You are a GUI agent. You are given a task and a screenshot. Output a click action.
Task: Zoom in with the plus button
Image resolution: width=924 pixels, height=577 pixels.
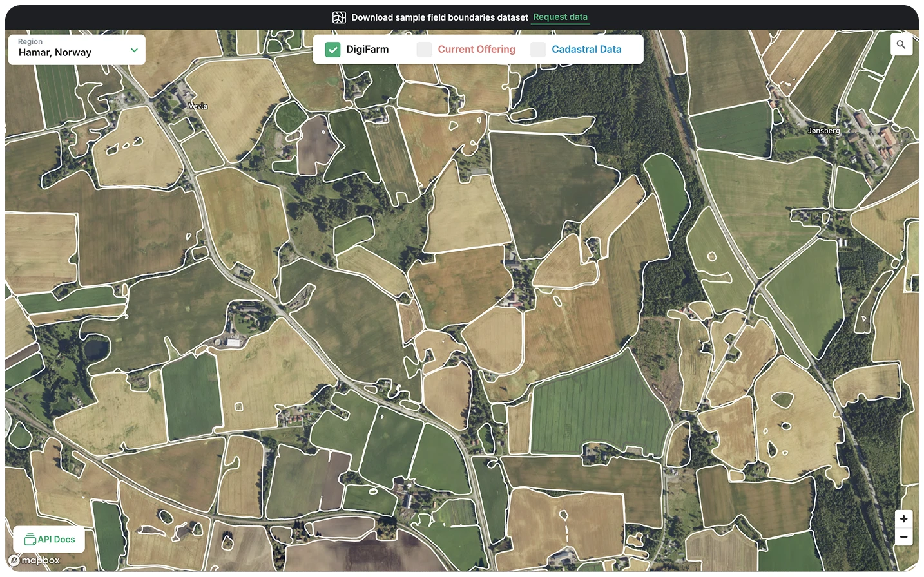pyautogui.click(x=903, y=518)
